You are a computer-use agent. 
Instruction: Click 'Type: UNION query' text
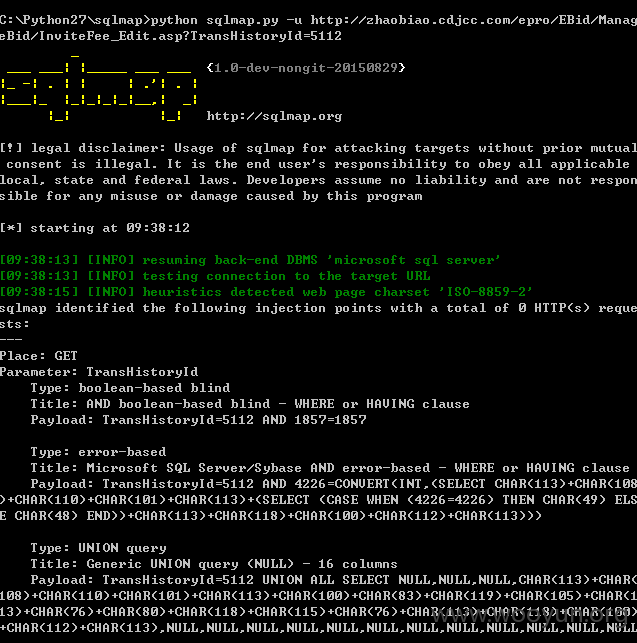click(98, 548)
